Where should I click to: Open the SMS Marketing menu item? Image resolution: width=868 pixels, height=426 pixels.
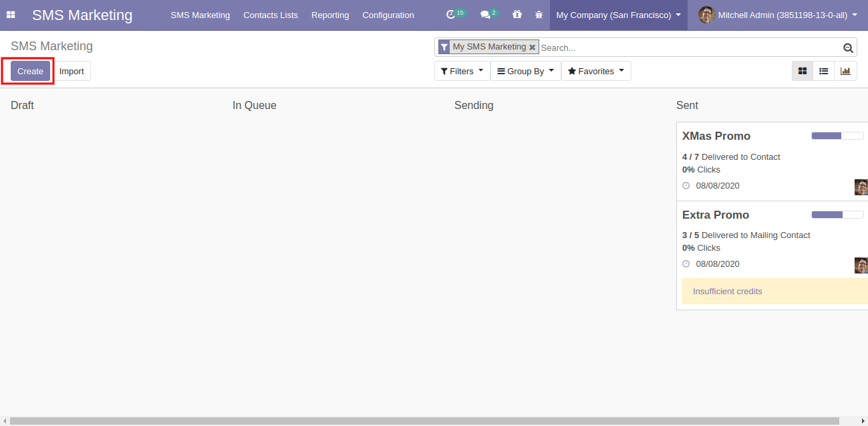click(200, 15)
